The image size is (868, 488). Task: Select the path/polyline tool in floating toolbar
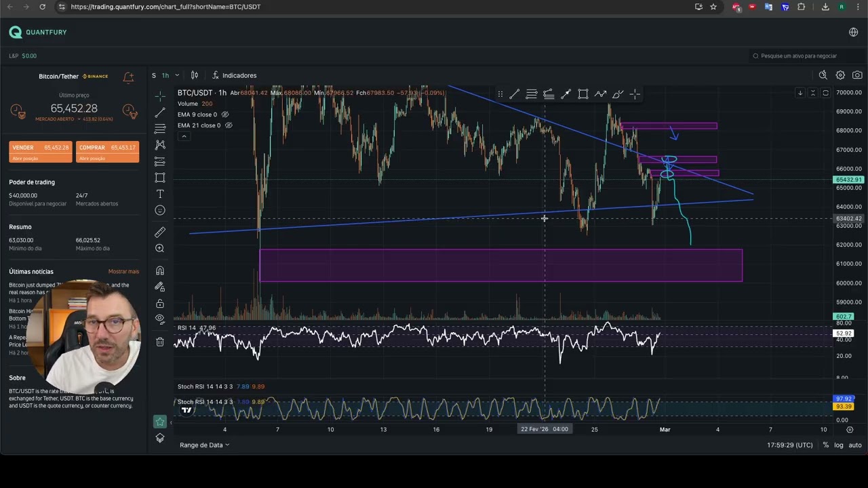point(600,94)
